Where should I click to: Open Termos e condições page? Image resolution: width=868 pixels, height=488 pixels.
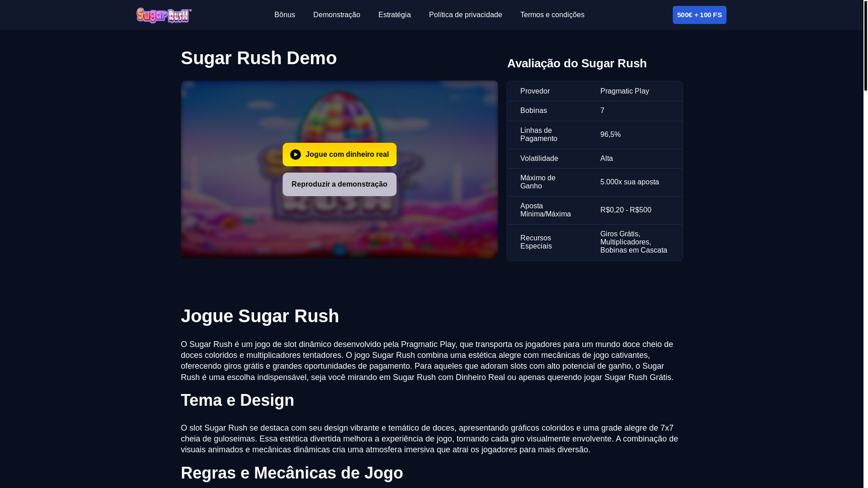coord(552,15)
